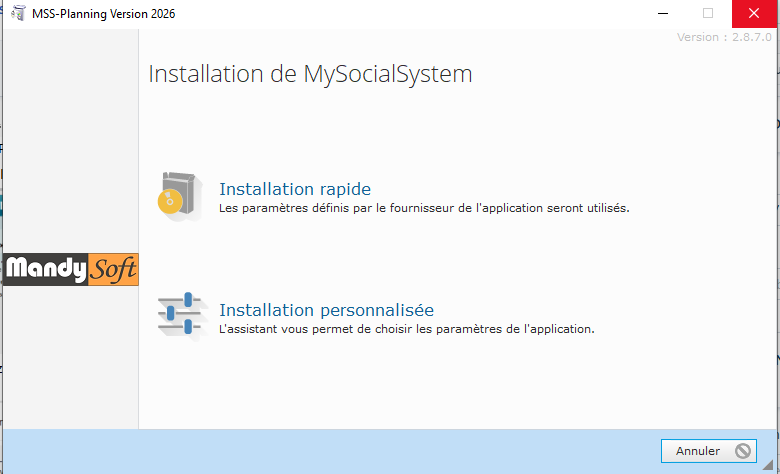The width and height of the screenshot is (780, 474).
Task: Click the window resize grip corner
Action: click(768, 465)
